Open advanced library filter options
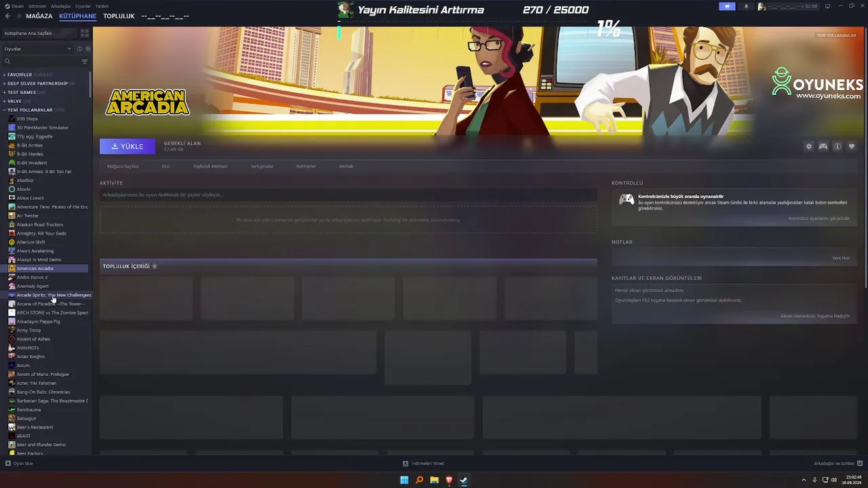This screenshot has width=868, height=488. (x=85, y=62)
